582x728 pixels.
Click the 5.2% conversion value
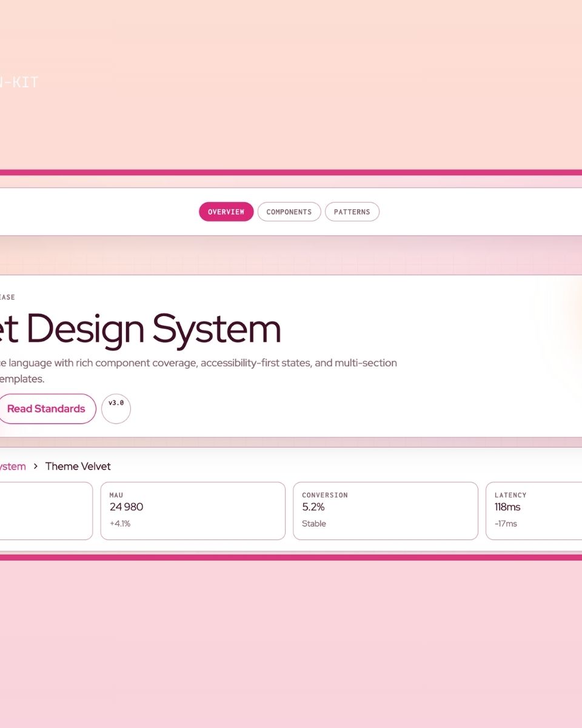[313, 507]
